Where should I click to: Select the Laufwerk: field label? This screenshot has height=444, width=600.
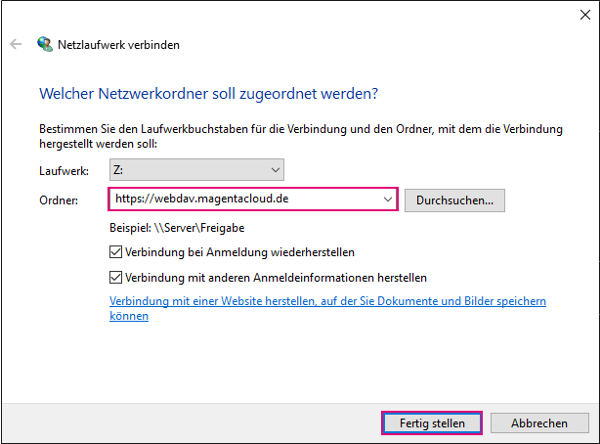(64, 171)
